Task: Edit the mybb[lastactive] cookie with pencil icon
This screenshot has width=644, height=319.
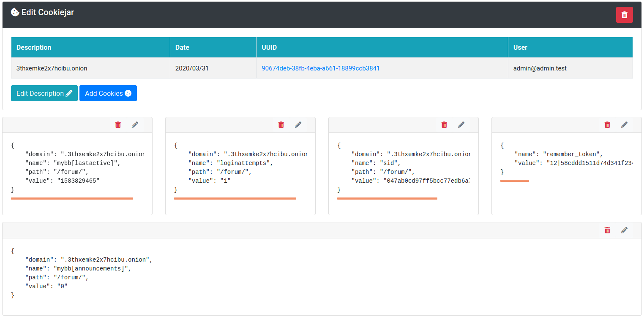Action: (x=135, y=125)
